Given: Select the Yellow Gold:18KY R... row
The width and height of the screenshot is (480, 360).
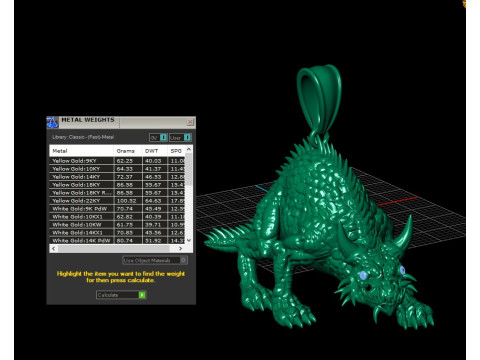Looking at the screenshot, I should (117, 193).
